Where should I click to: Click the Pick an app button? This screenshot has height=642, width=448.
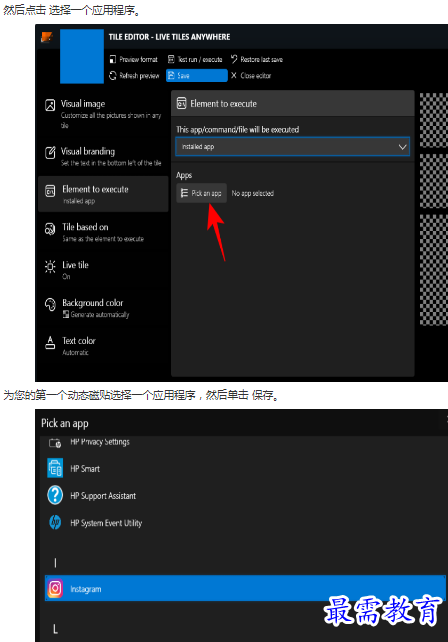pos(201,193)
